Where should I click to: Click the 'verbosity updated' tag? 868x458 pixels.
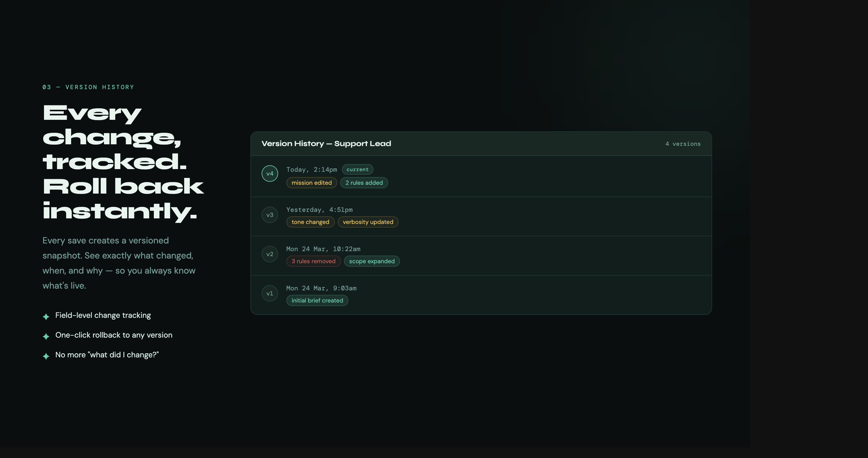[368, 222]
